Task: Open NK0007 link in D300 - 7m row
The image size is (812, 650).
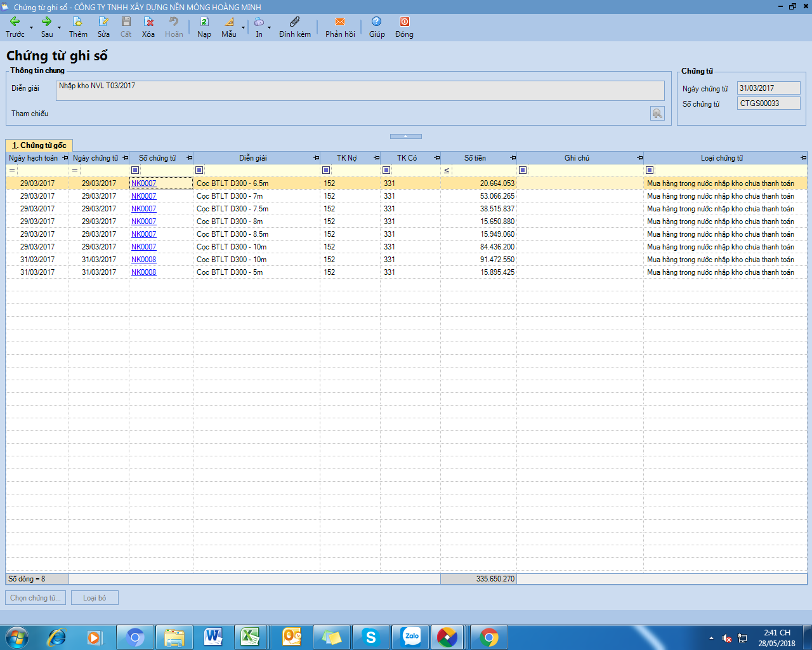Action: pyautogui.click(x=144, y=196)
